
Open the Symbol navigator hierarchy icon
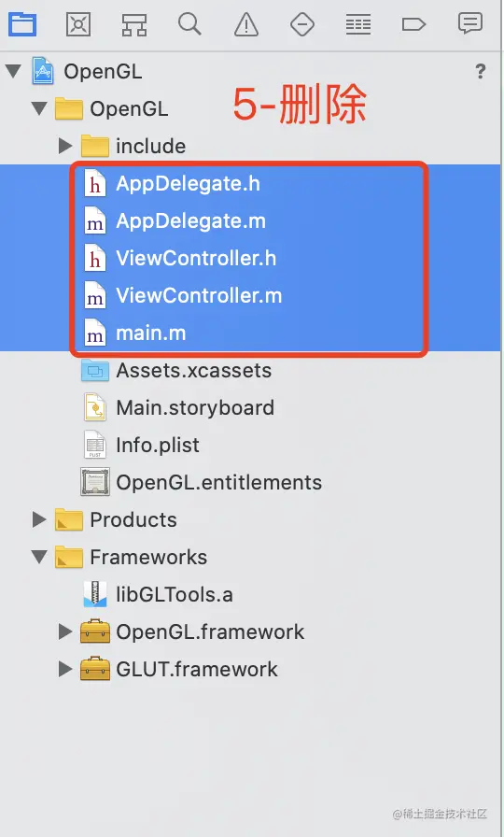point(133,24)
